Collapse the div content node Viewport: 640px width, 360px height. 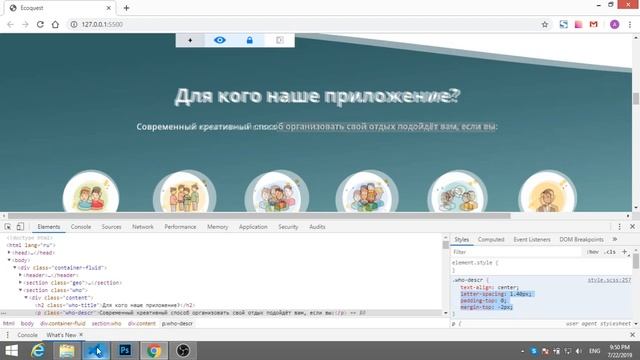click(x=26, y=298)
